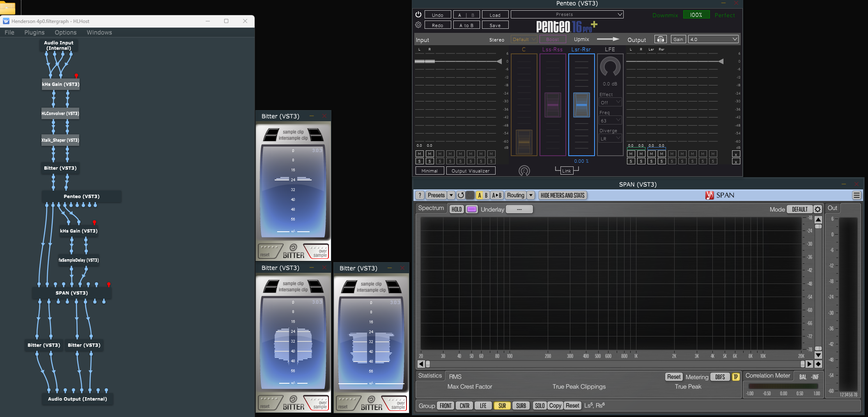Click Reset beside Metering in SPAN
This screenshot has width=868, height=417.
coord(674,377)
